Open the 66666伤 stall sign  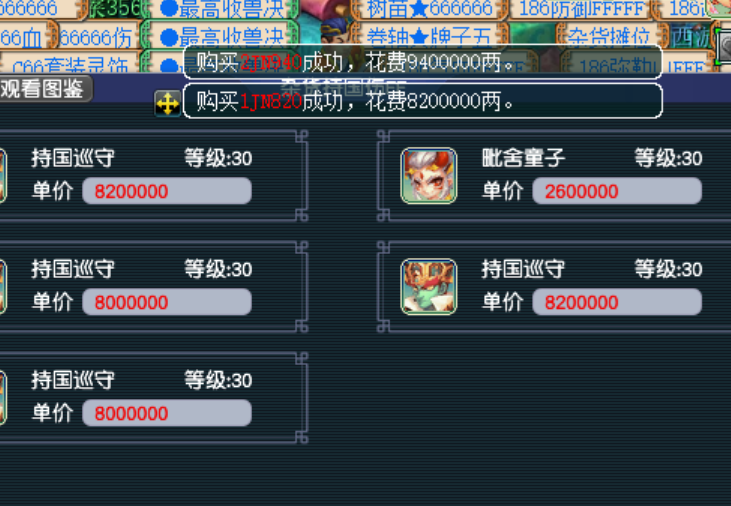97,37
